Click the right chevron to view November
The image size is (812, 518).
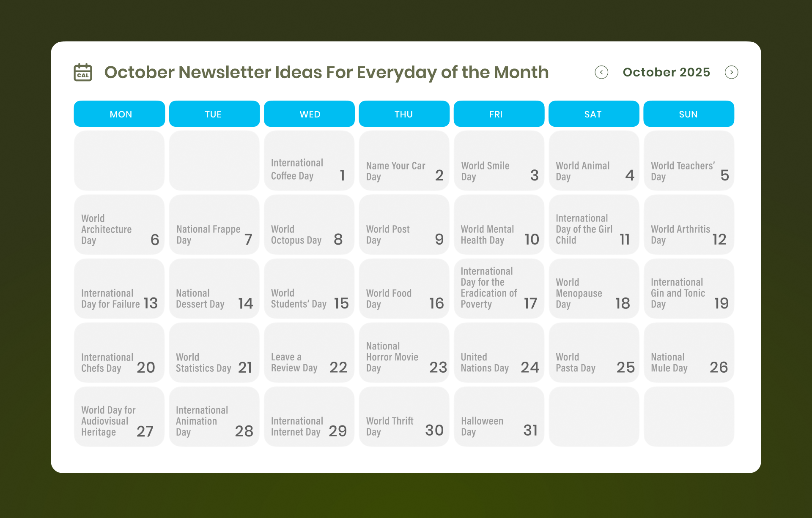tap(732, 72)
